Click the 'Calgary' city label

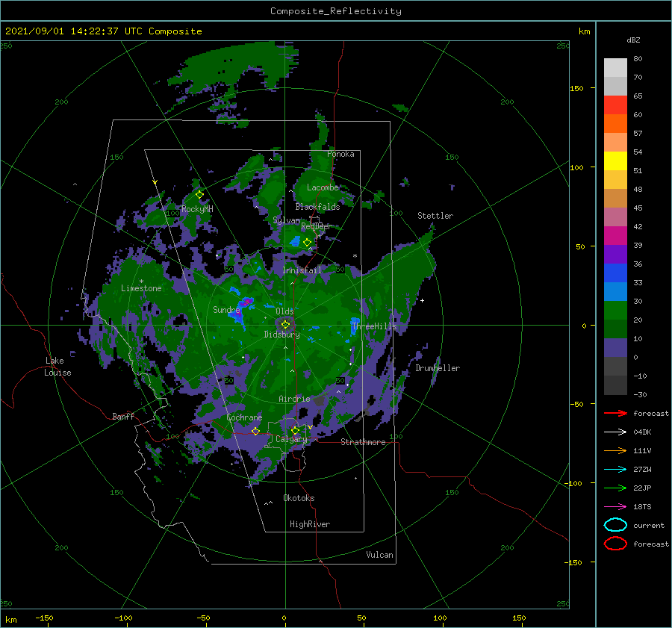tap(291, 439)
